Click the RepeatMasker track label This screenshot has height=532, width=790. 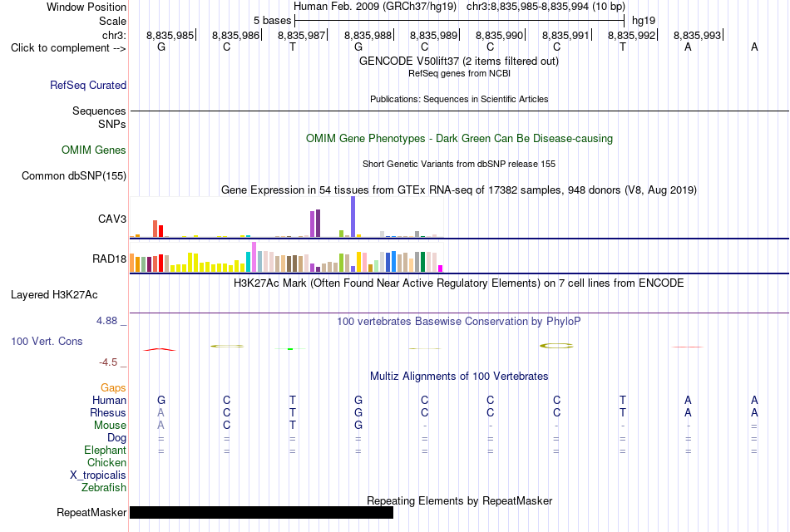(91, 513)
